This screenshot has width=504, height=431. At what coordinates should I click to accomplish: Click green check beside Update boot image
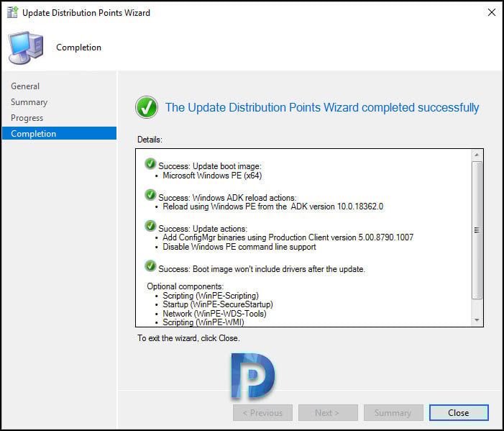point(150,164)
